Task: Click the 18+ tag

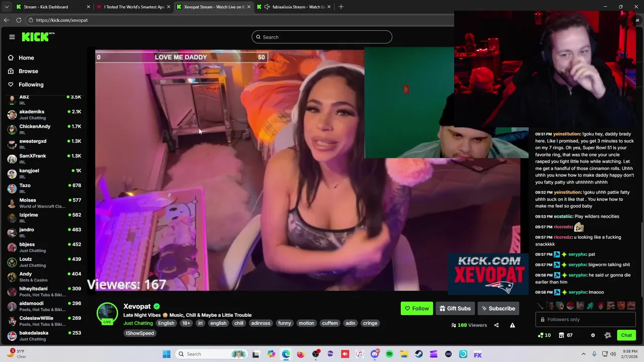Action: [x=186, y=323]
